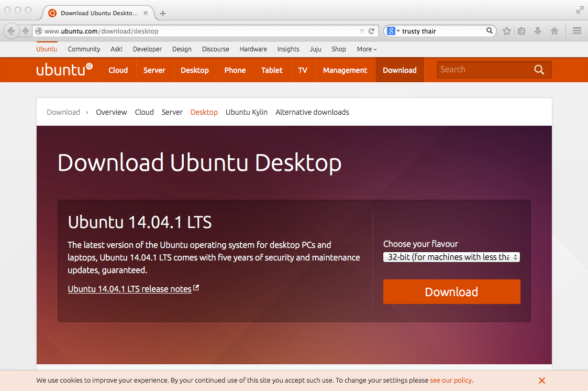The height and width of the screenshot is (391, 588).
Task: Open the TV navigation item
Action: coord(303,70)
